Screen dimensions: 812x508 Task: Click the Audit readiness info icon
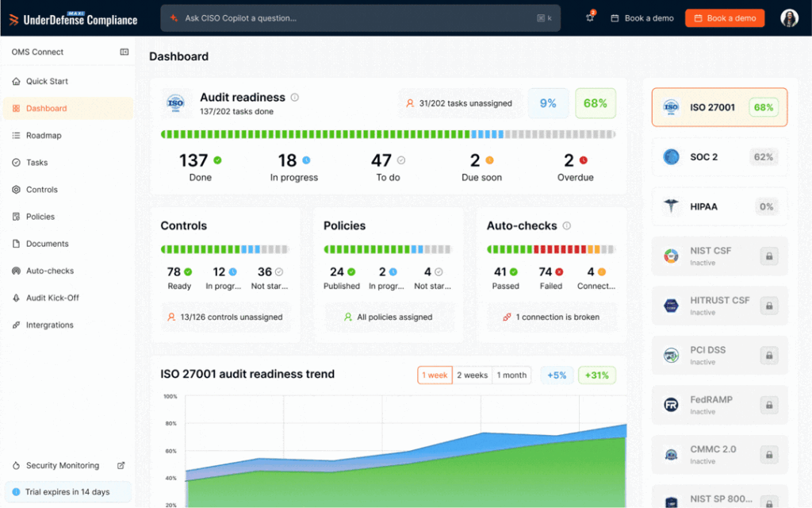click(x=295, y=98)
